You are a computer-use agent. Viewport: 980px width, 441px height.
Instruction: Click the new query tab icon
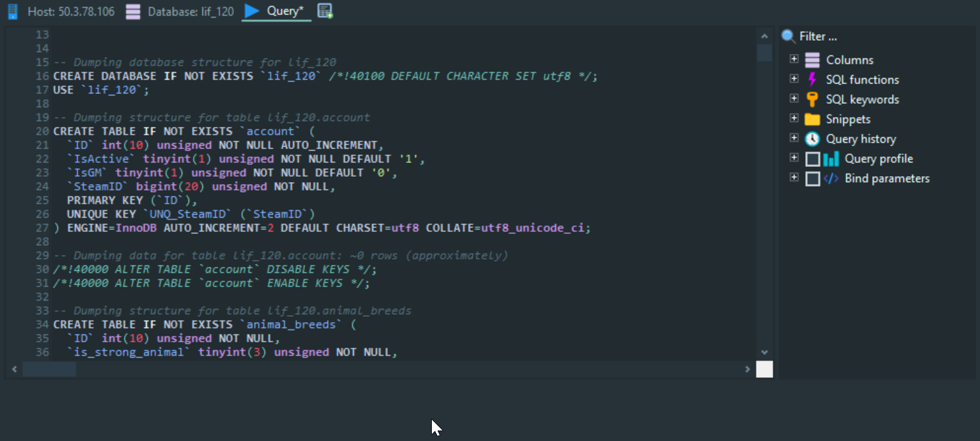(325, 11)
